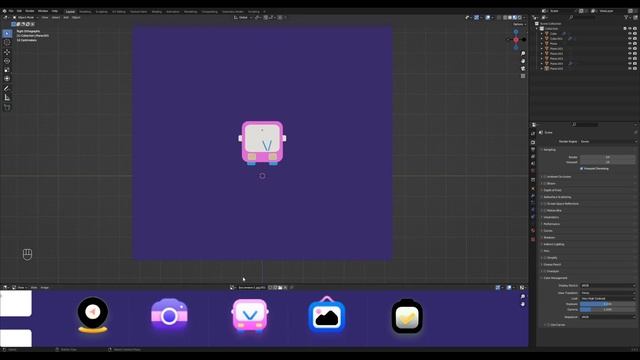
Task: Select Plane.002 in the outliner
Action: 556,53
